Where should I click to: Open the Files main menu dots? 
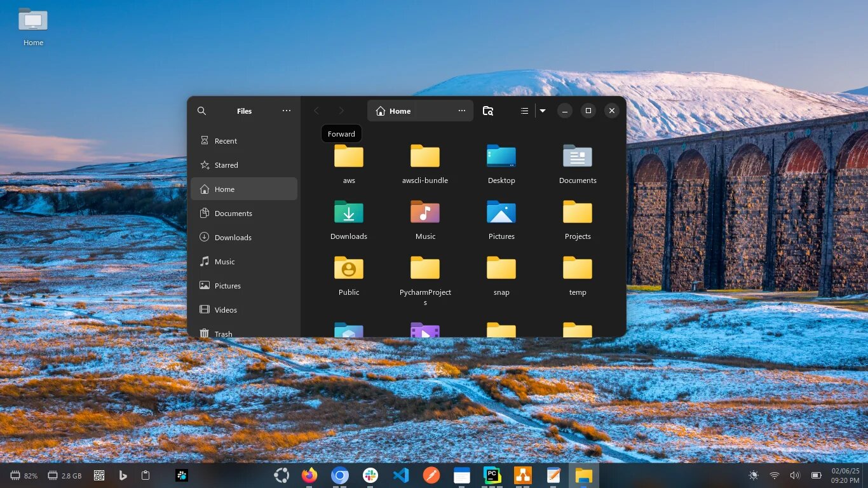(x=287, y=111)
